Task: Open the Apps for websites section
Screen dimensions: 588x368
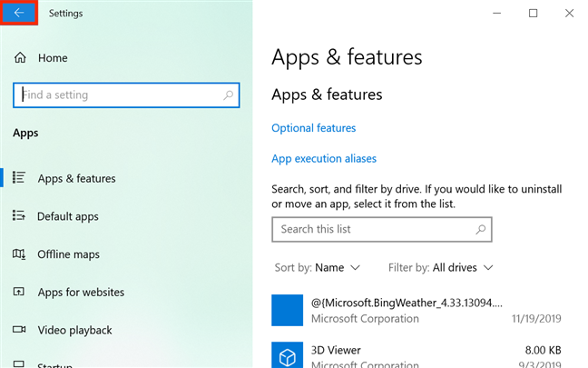Action: pyautogui.click(x=81, y=293)
